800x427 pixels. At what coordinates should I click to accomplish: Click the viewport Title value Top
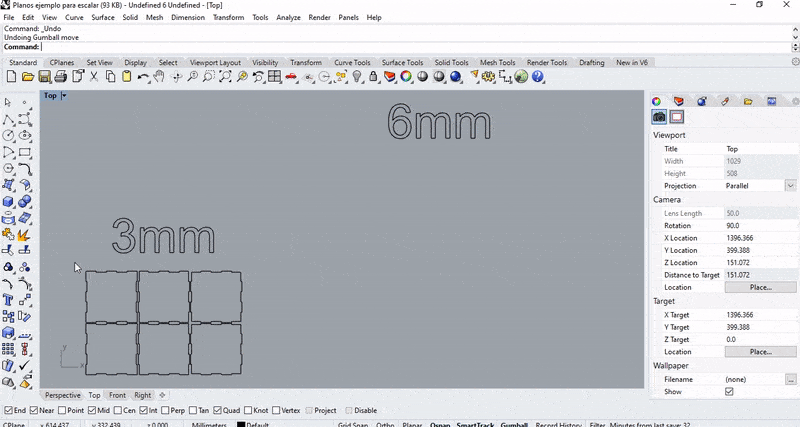click(x=760, y=149)
